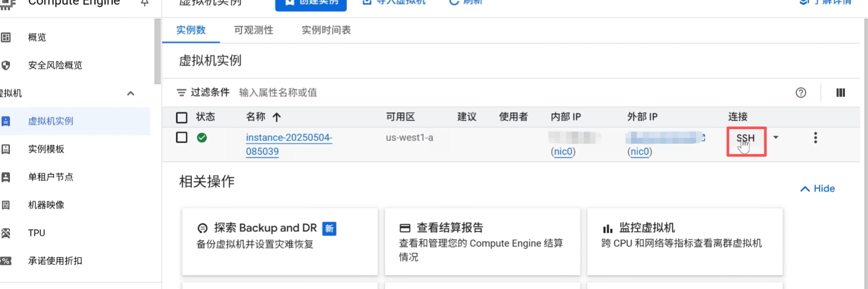
Task: Select 虚拟机实例 in the sidebar
Action: coord(75,121)
